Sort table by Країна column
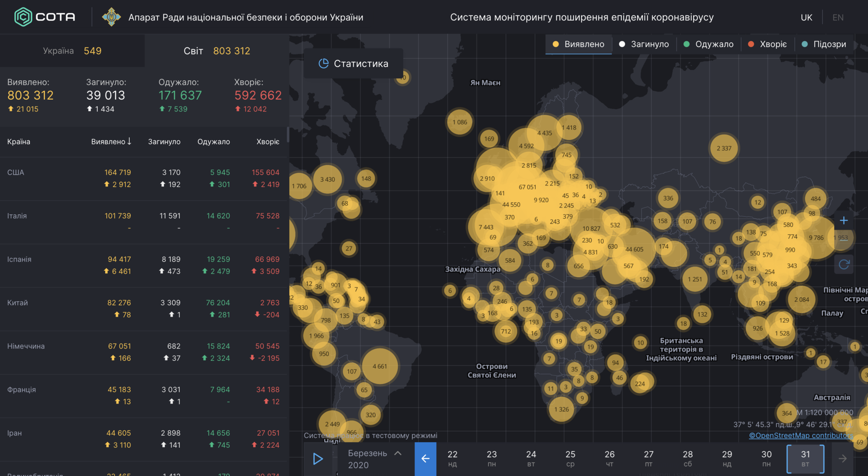This screenshot has width=868, height=476. pos(19,142)
